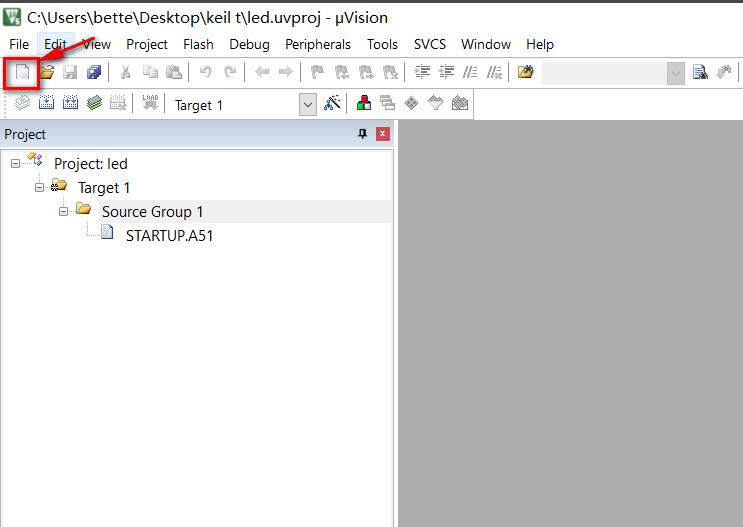This screenshot has width=743, height=527.
Task: Click the Translate file icon
Action: [x=21, y=104]
